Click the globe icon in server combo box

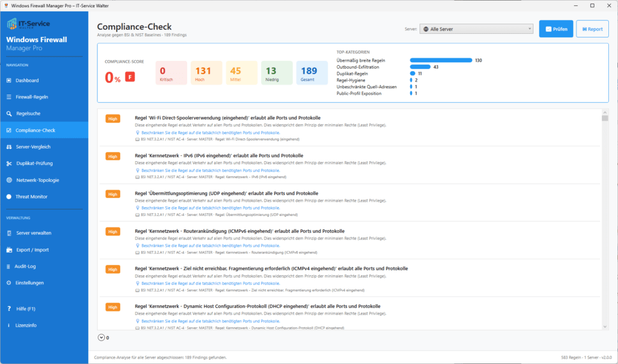(425, 29)
